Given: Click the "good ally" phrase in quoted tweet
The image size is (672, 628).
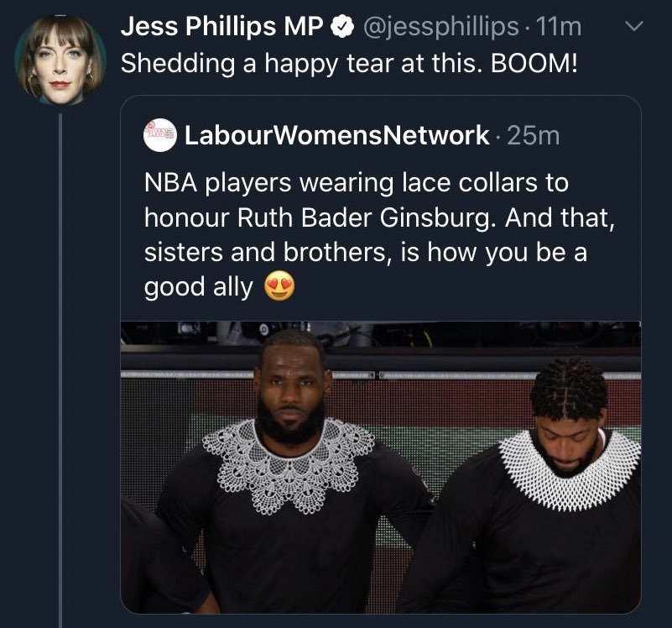Looking at the screenshot, I should 198,287.
